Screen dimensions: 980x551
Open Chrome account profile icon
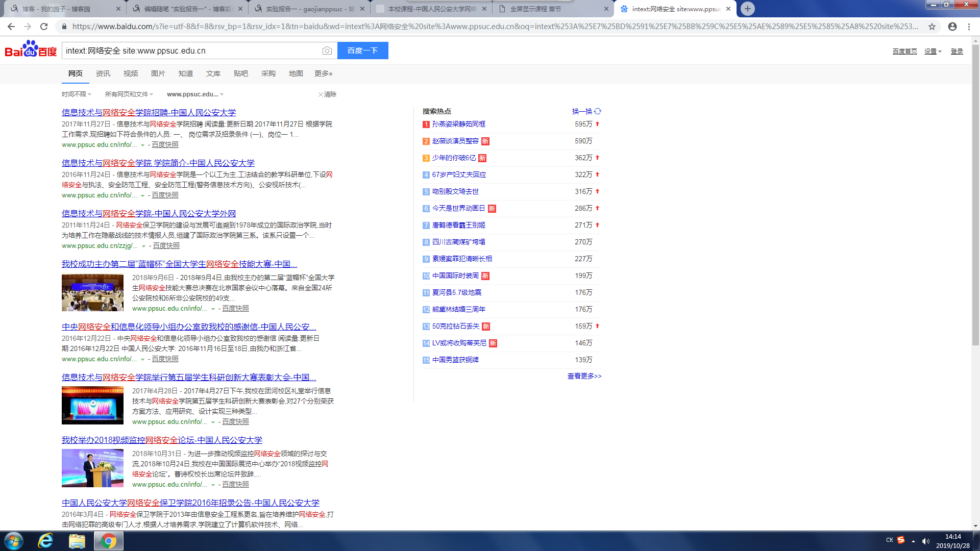(952, 27)
